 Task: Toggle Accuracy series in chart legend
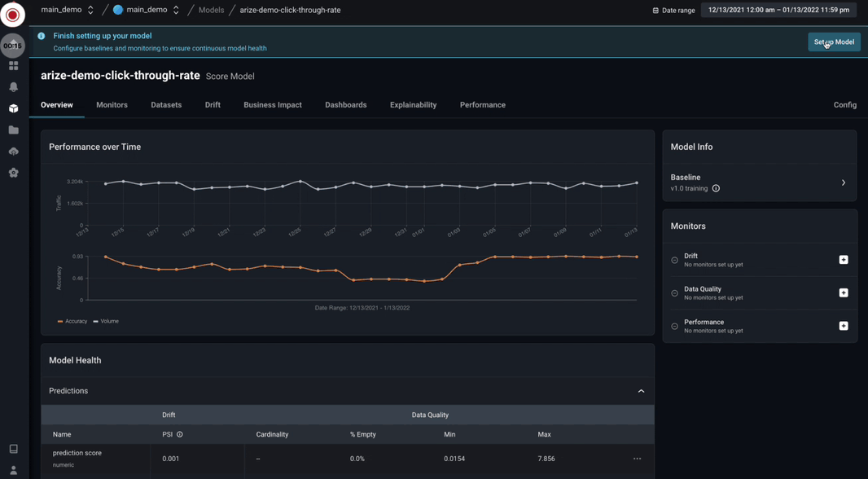pos(72,321)
